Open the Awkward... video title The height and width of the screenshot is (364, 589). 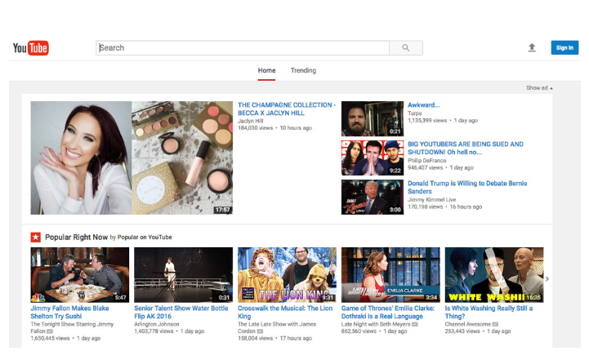[424, 105]
